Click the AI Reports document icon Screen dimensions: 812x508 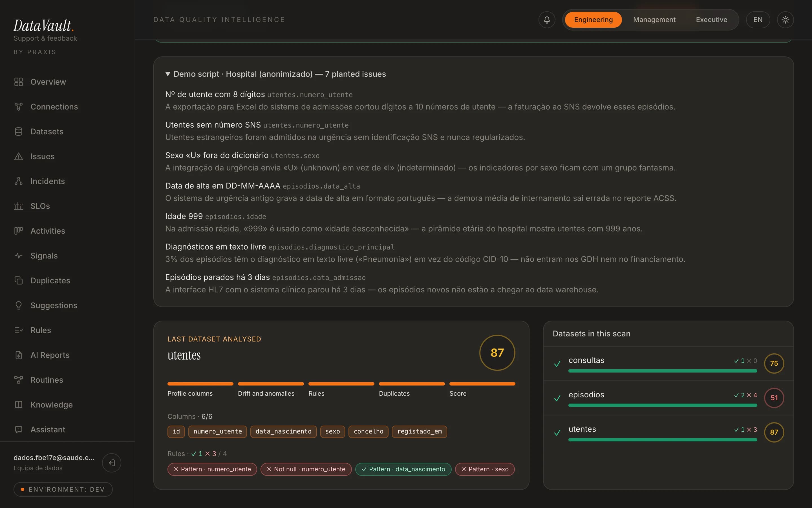click(x=18, y=355)
